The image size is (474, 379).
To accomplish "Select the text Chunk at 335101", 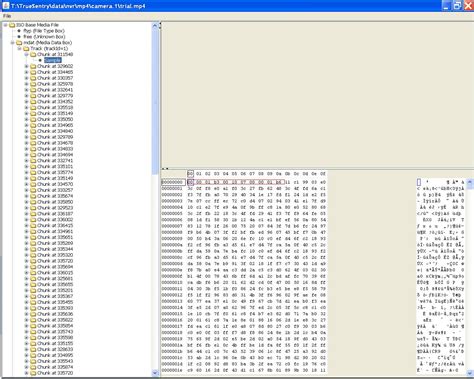I will point(55,167).
